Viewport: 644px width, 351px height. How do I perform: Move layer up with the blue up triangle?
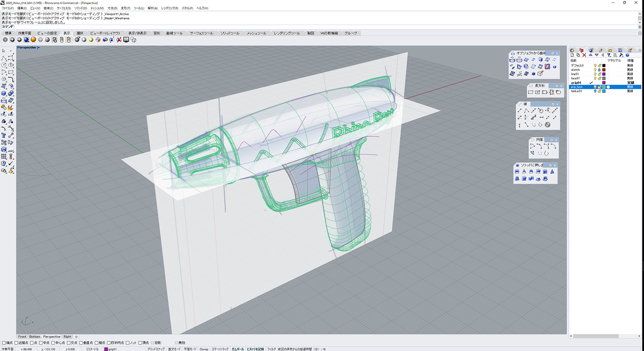(x=590, y=55)
